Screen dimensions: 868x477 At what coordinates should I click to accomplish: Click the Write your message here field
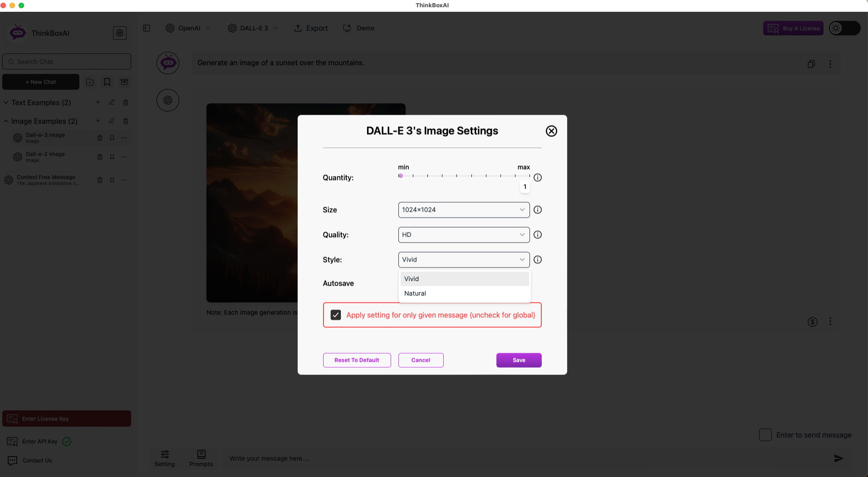point(526,458)
